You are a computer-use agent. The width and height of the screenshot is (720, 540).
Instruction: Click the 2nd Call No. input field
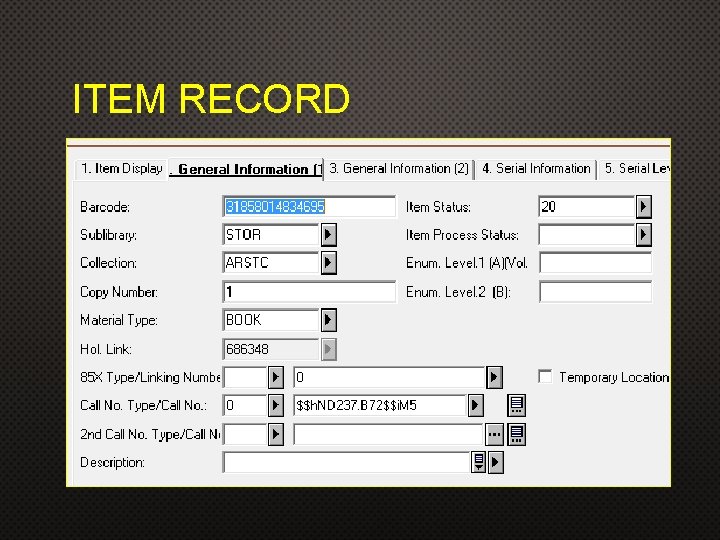coord(388,434)
